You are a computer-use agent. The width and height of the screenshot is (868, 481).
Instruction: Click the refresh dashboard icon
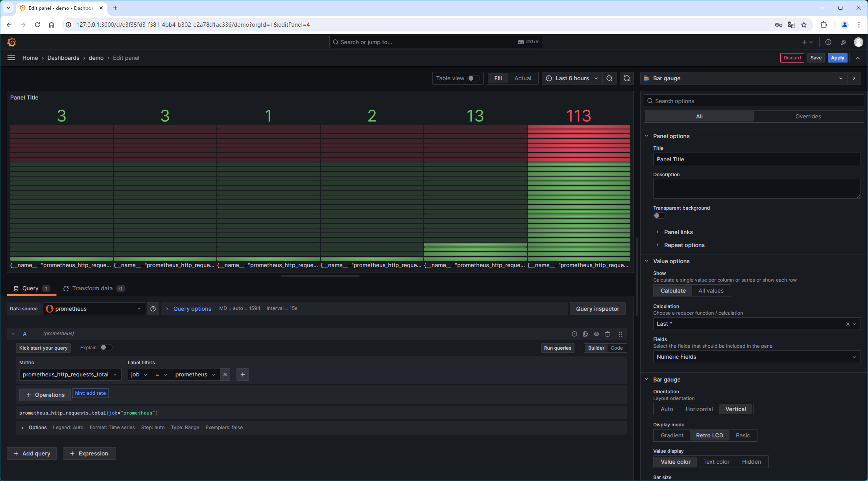[x=627, y=78]
